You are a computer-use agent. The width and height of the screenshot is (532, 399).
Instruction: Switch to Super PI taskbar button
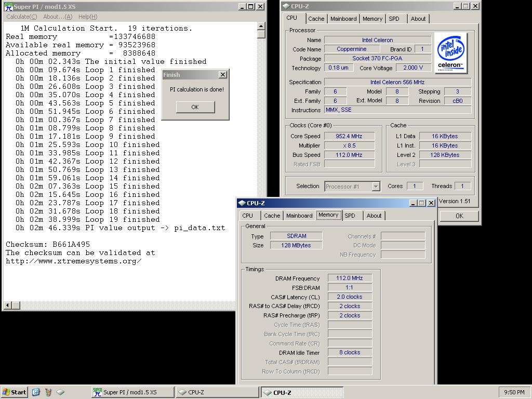point(132,392)
